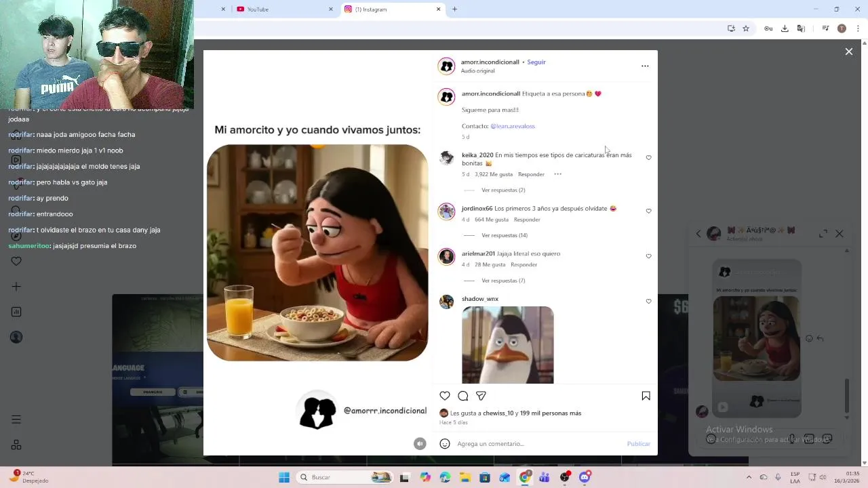Image resolution: width=868 pixels, height=488 pixels.
Task: Like arielmar201's comment
Action: coord(648,256)
